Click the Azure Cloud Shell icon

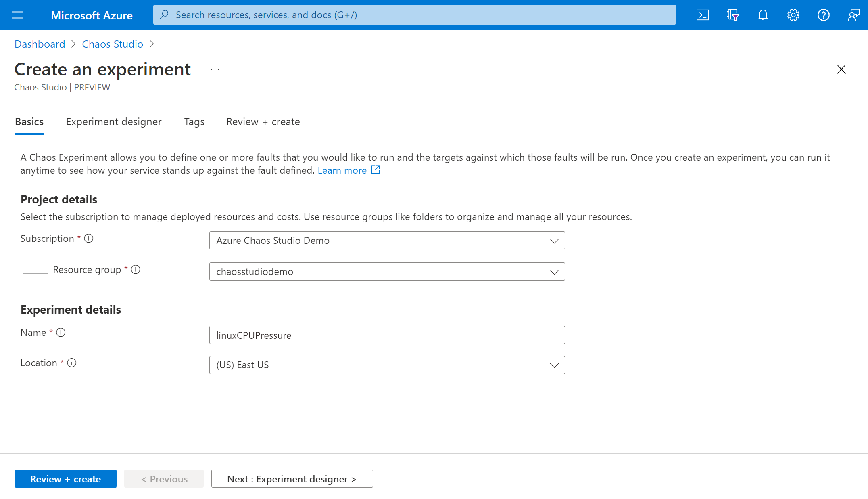click(703, 15)
